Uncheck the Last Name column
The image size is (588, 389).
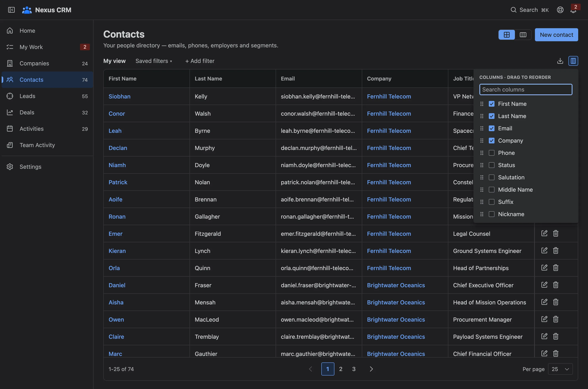[x=492, y=116]
